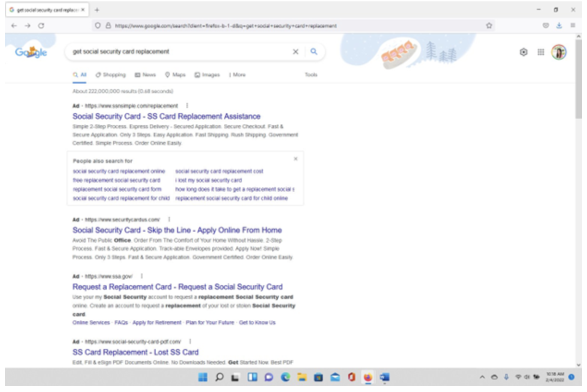Open the Office app from the taskbar
Screen dimensions: 587x392
pos(351,378)
